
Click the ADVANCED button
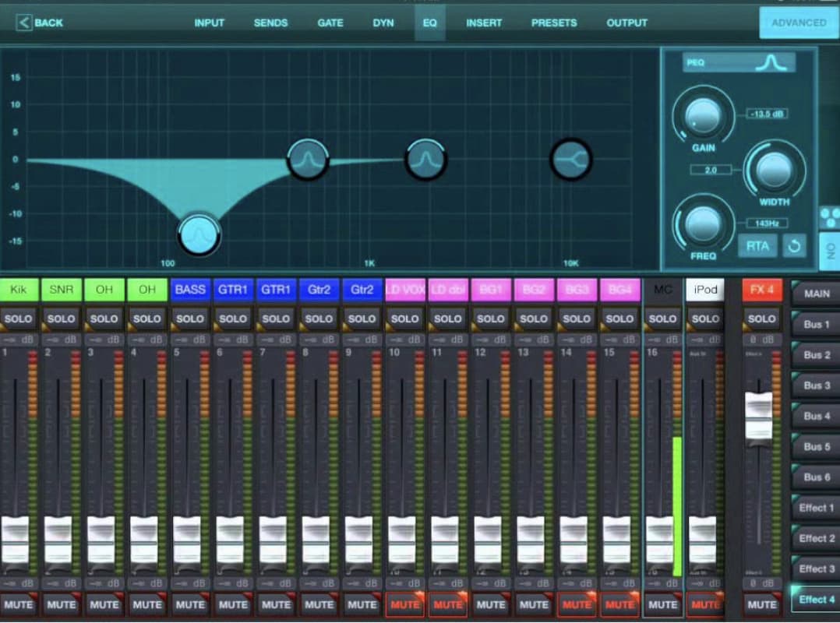coord(798,23)
